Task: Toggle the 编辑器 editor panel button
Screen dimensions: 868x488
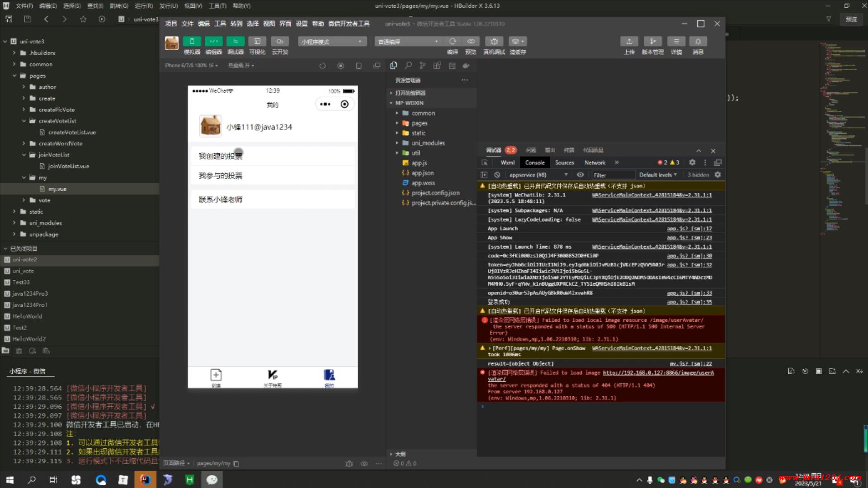Action: tap(213, 42)
